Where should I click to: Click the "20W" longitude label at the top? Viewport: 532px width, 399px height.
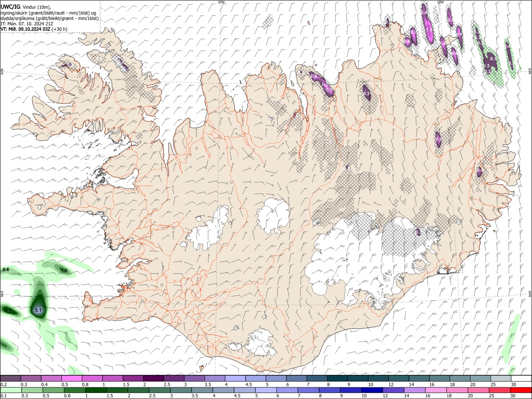(x=221, y=2)
